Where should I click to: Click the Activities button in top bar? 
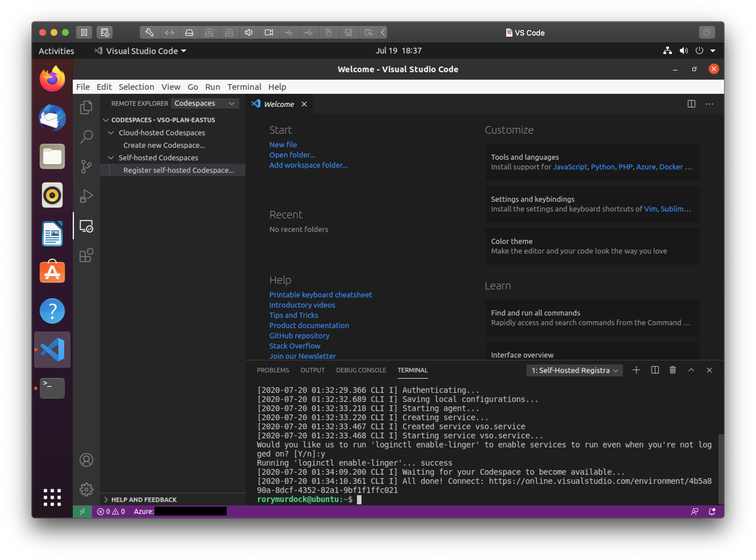56,51
